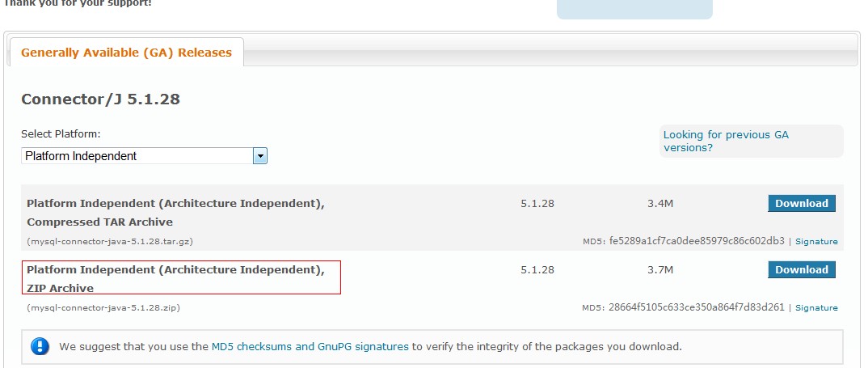Screen dimensions: 868x368
Task: Download the Compressed TAR Archive
Action: coord(801,203)
